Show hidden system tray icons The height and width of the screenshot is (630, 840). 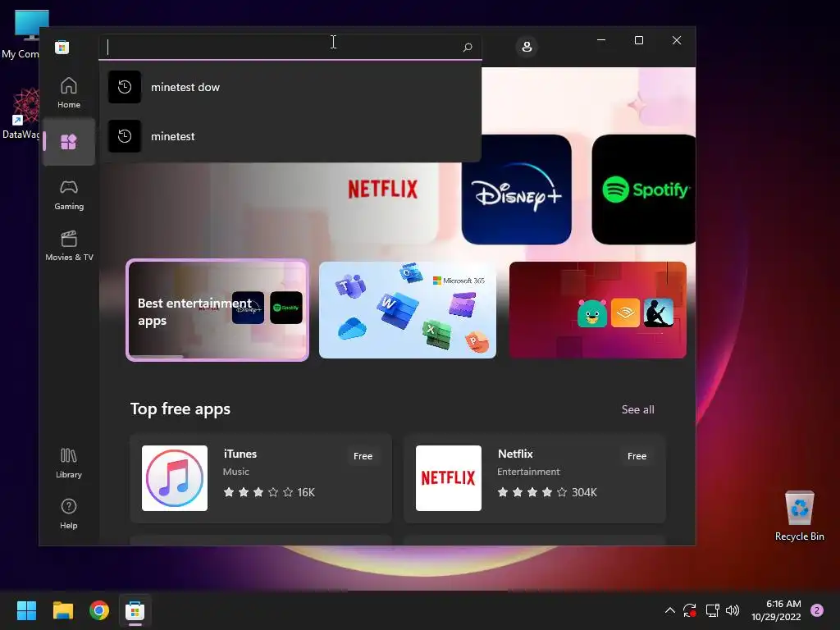tap(670, 610)
